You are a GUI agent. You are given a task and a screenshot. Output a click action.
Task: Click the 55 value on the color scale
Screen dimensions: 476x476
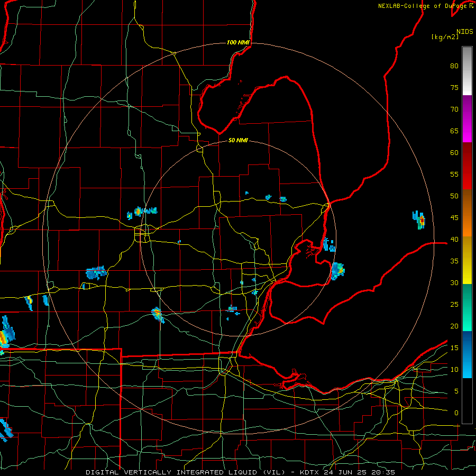454,174
